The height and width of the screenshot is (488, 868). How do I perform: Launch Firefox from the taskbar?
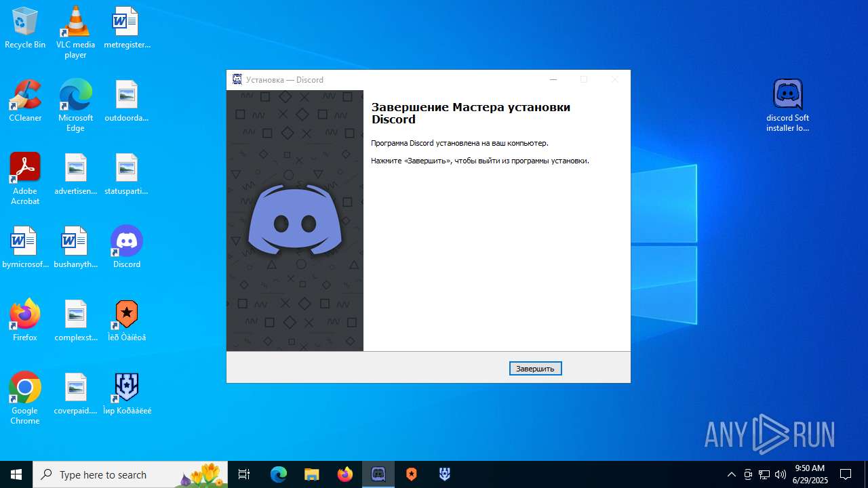point(345,474)
